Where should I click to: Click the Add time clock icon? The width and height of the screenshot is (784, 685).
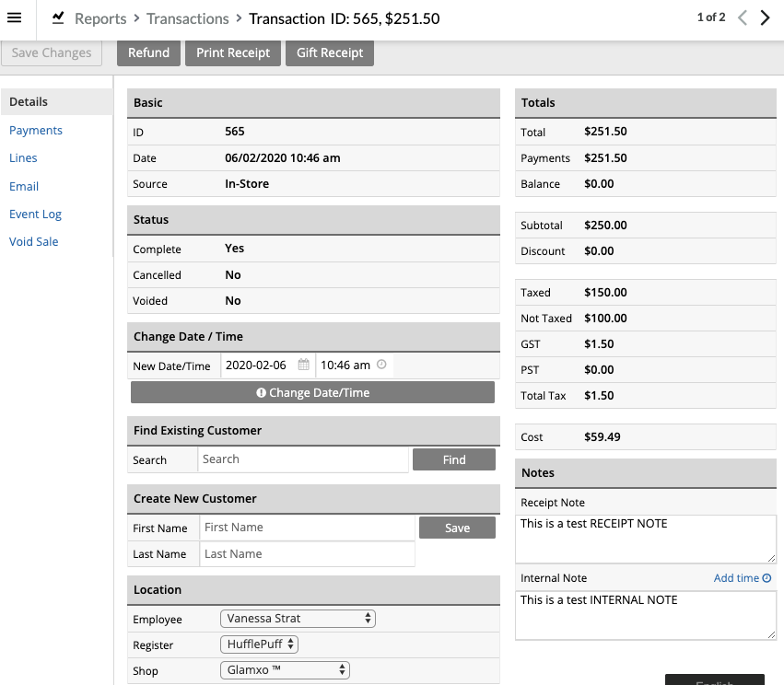tap(766, 578)
